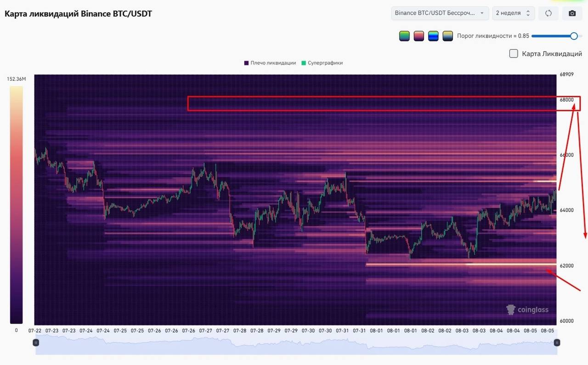Click the refresh chart icon
Image resolution: width=588 pixels, height=365 pixels.
tap(548, 13)
